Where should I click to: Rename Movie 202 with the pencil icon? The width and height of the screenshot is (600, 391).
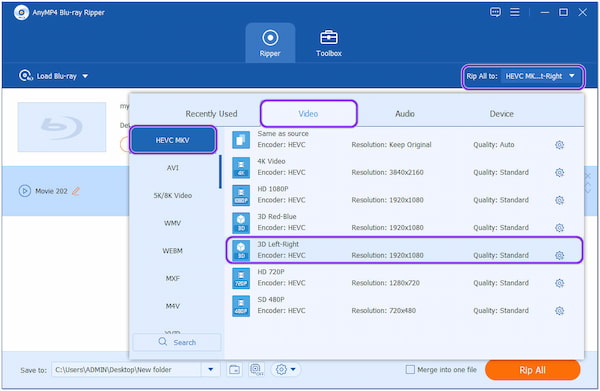[x=76, y=191]
